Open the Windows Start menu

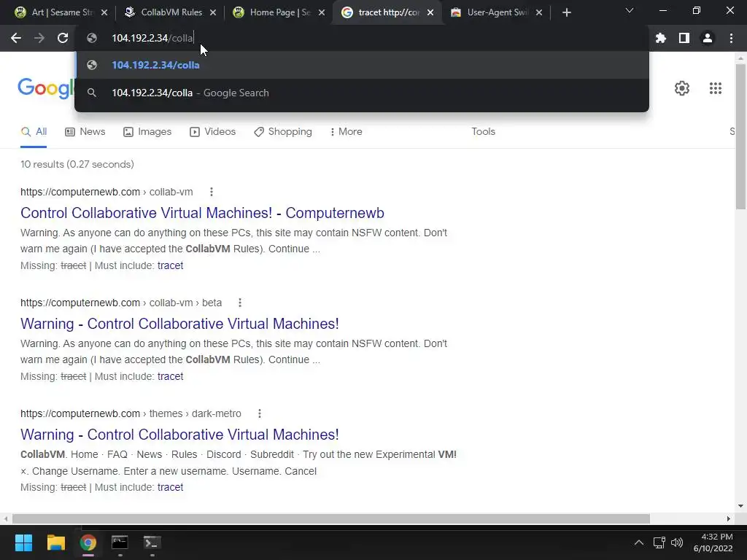23,542
